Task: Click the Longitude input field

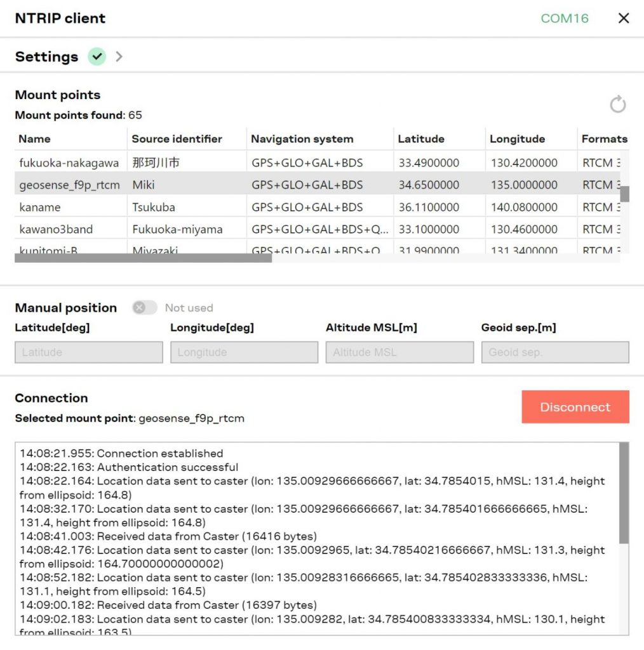Action: pos(244,352)
